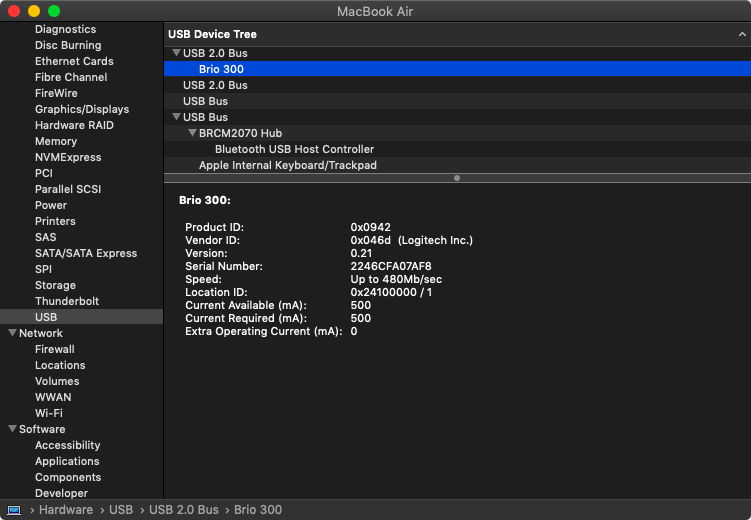
Task: Select PCI sidebar item
Action: click(44, 173)
